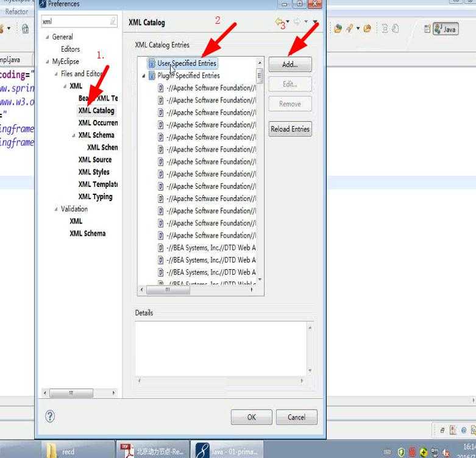Click the wand tool icon in main toolbar
This screenshot has width=476, height=458.
tap(350, 29)
